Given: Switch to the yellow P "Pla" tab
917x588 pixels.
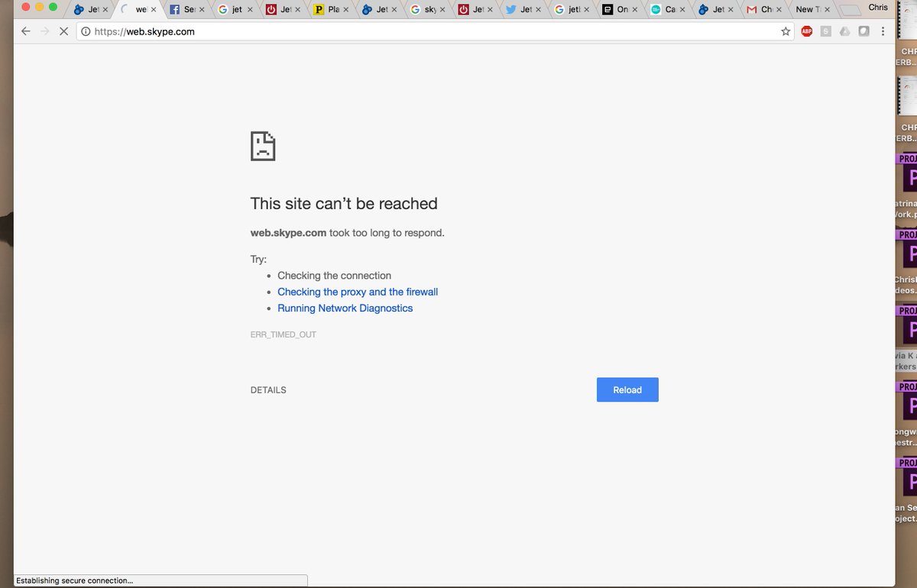Looking at the screenshot, I should pyautogui.click(x=332, y=10).
